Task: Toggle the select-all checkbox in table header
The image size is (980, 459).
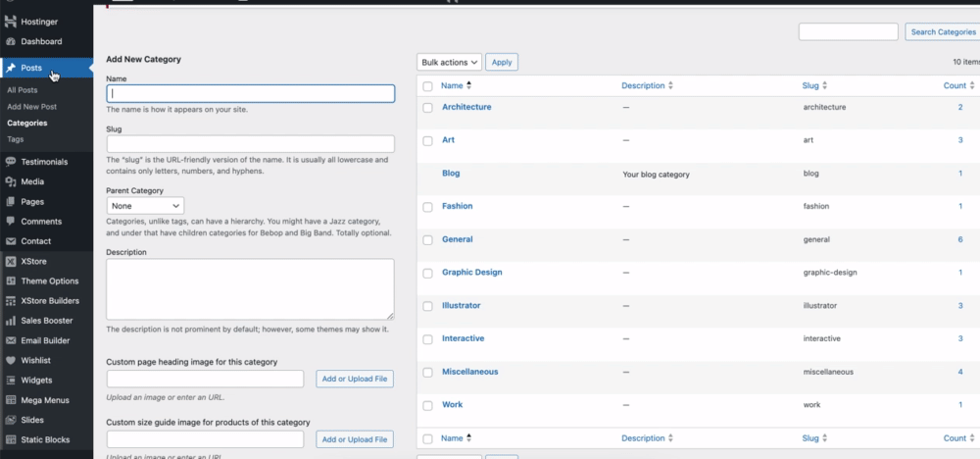Action: pyautogui.click(x=427, y=86)
